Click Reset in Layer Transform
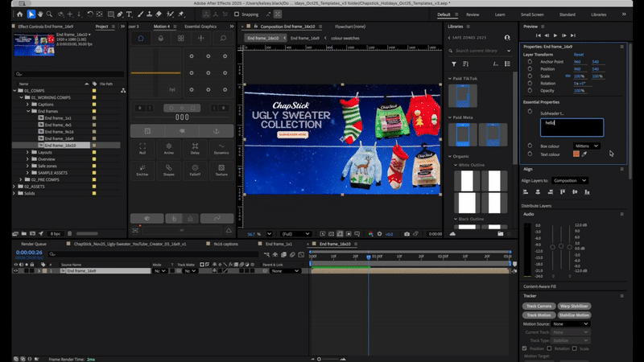Viewport: 644px width, 362px height. (x=579, y=55)
